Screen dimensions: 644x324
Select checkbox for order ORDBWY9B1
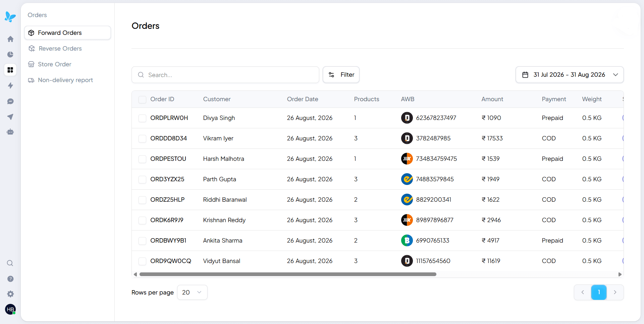tap(142, 241)
